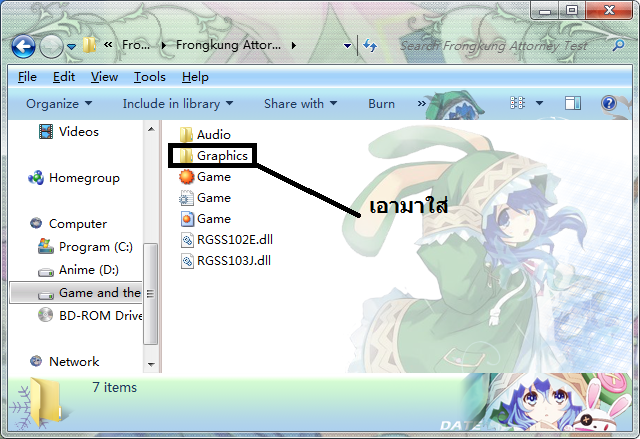Open the recent locations dropdown arrow
640x439 pixels.
tap(71, 47)
